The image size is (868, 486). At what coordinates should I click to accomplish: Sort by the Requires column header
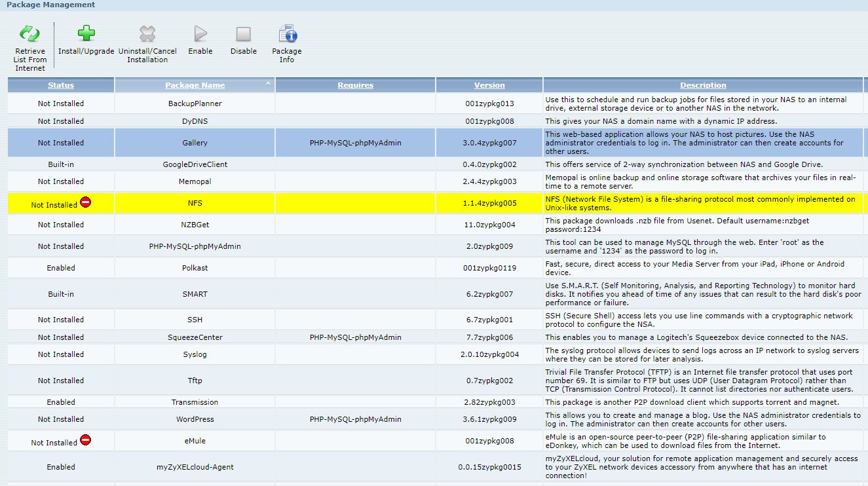(355, 85)
